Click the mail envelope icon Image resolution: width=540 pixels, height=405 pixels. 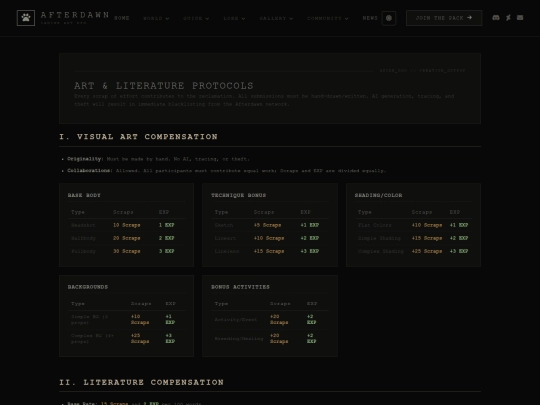click(x=520, y=18)
